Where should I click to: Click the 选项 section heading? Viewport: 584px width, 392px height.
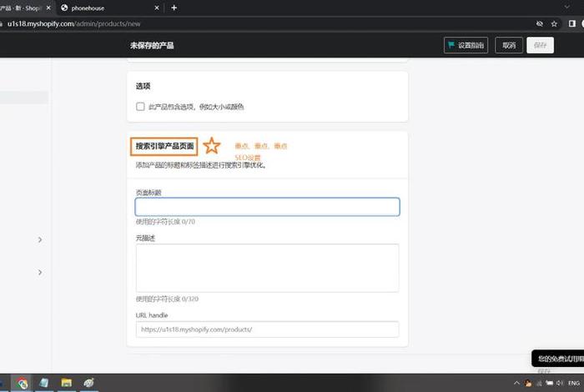tap(143, 86)
